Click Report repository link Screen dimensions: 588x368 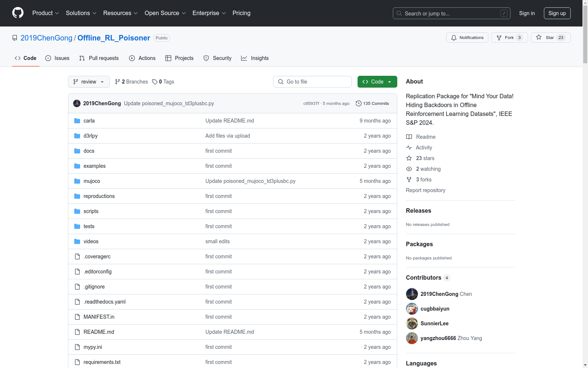(426, 190)
